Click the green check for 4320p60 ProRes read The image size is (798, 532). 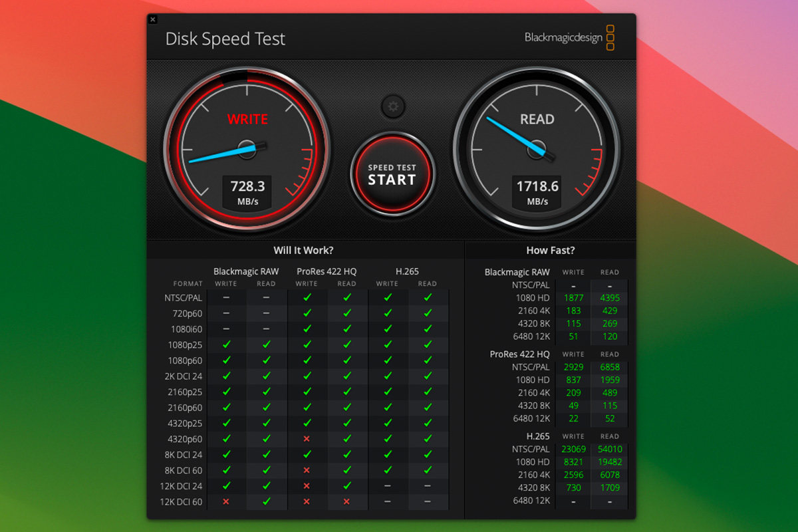[346, 439]
